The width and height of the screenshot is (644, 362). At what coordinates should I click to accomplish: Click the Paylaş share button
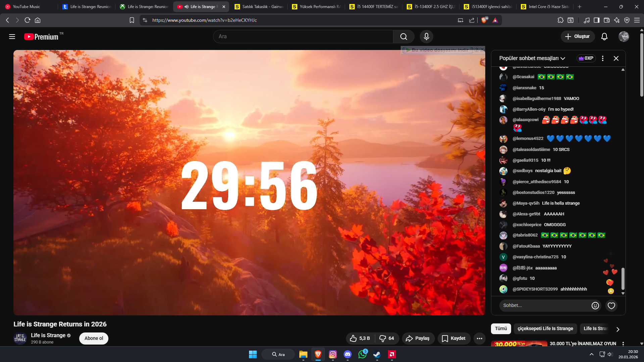(x=418, y=339)
